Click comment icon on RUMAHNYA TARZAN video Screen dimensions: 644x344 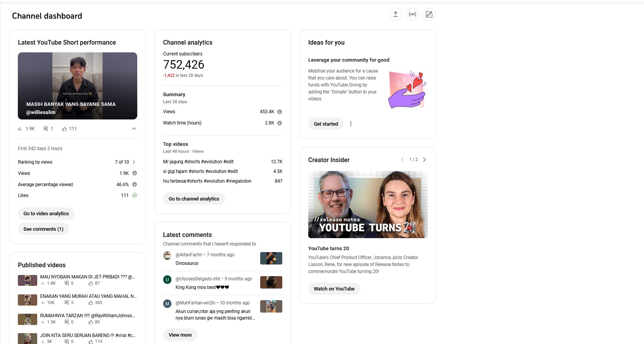[x=67, y=322]
